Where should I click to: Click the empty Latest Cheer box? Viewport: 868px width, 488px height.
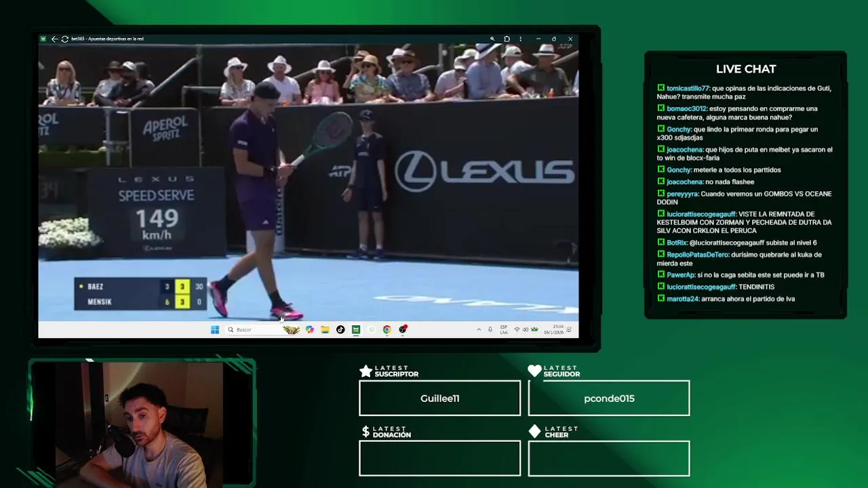(x=609, y=458)
